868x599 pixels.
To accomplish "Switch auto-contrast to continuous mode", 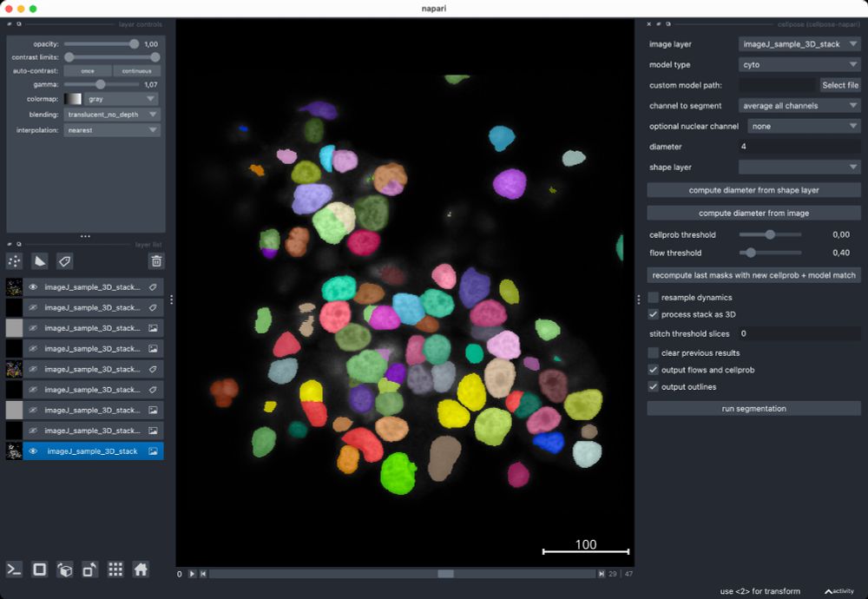I will tap(135, 70).
